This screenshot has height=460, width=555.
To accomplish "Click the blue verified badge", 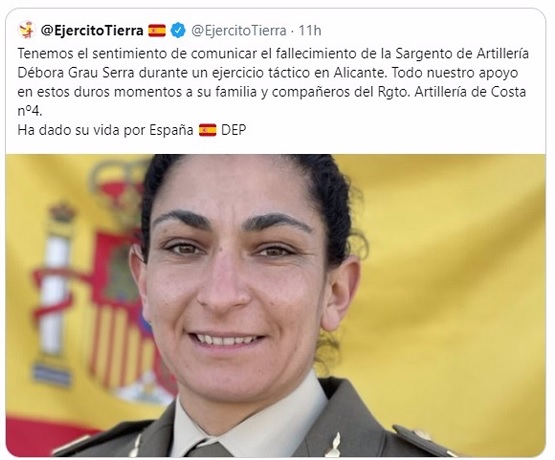I will (178, 30).
